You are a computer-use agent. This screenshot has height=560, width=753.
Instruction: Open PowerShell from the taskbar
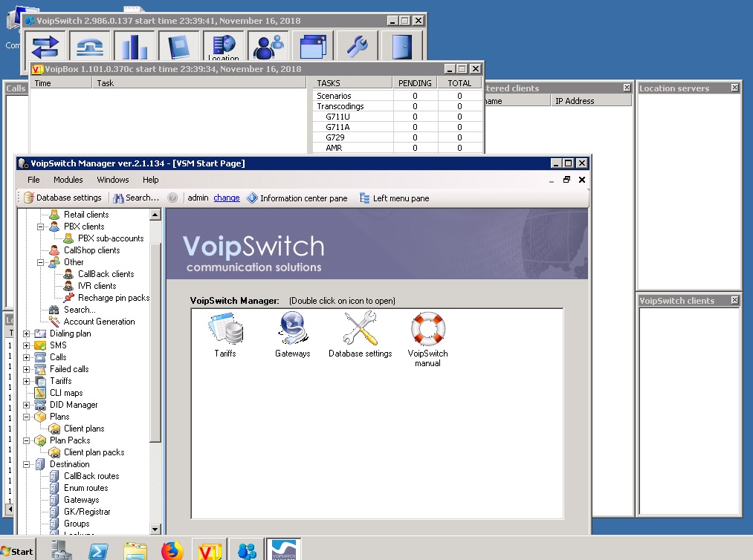pyautogui.click(x=98, y=551)
